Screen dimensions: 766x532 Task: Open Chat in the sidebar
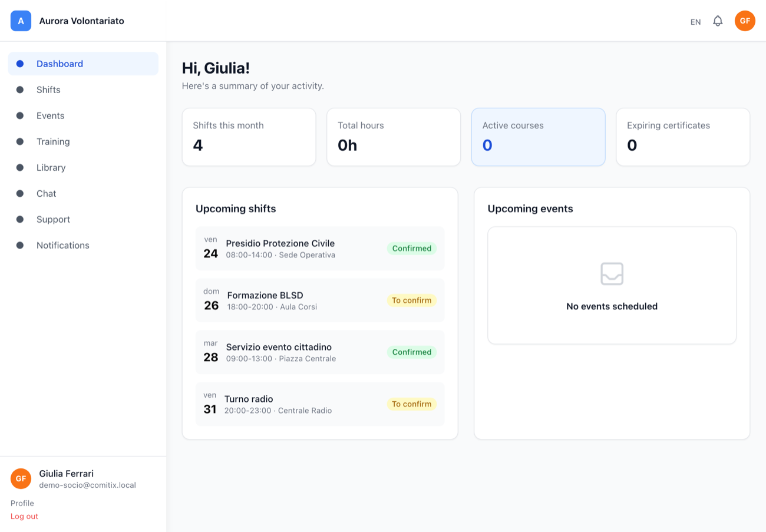point(83,193)
